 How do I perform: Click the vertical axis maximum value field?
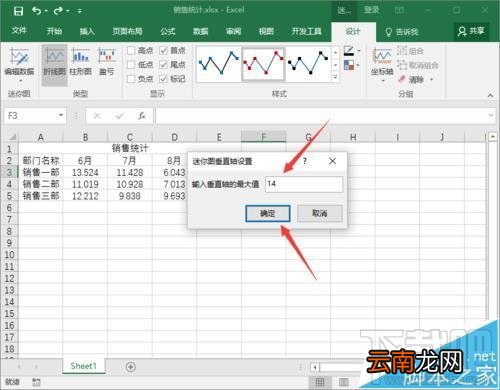point(304,184)
